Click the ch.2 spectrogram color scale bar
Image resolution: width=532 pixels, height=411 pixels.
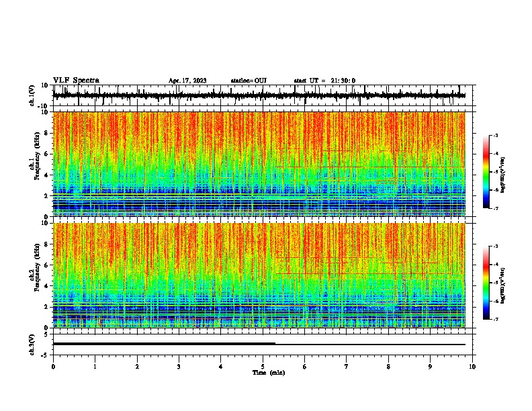486,283
